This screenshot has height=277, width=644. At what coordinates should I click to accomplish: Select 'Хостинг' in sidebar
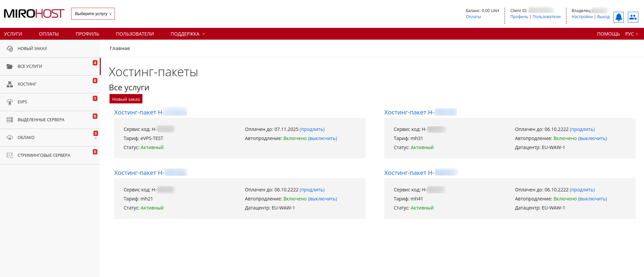coord(50,84)
